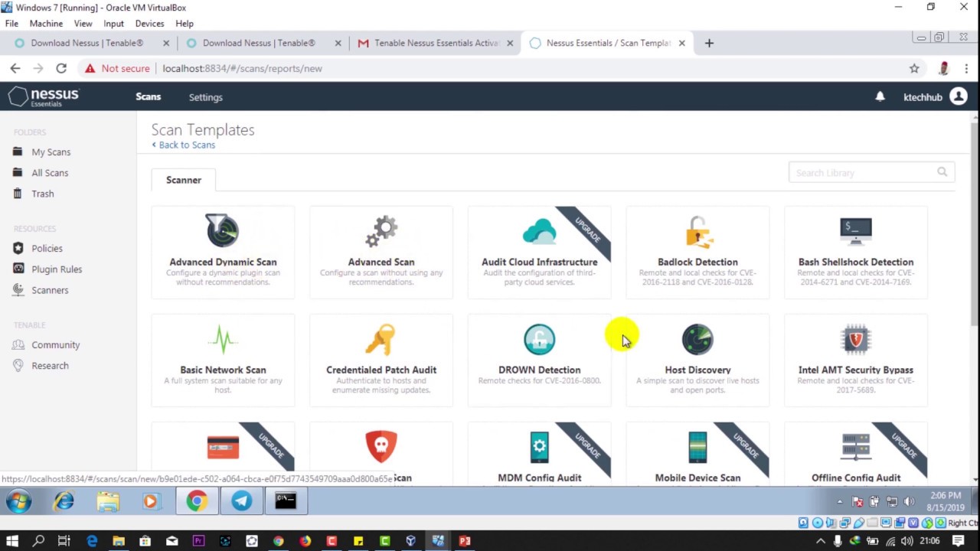Open a new browser tab with plus
Image resolution: width=980 pixels, height=551 pixels.
point(709,43)
